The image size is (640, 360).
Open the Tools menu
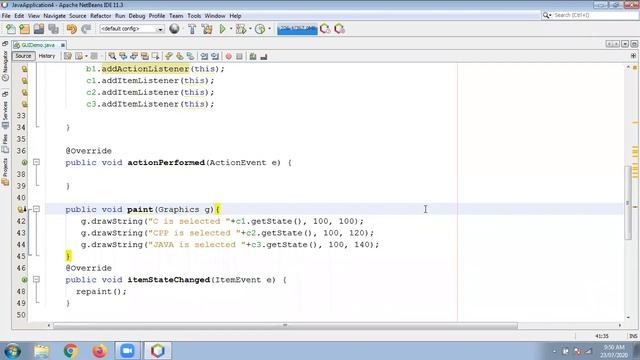194,16
